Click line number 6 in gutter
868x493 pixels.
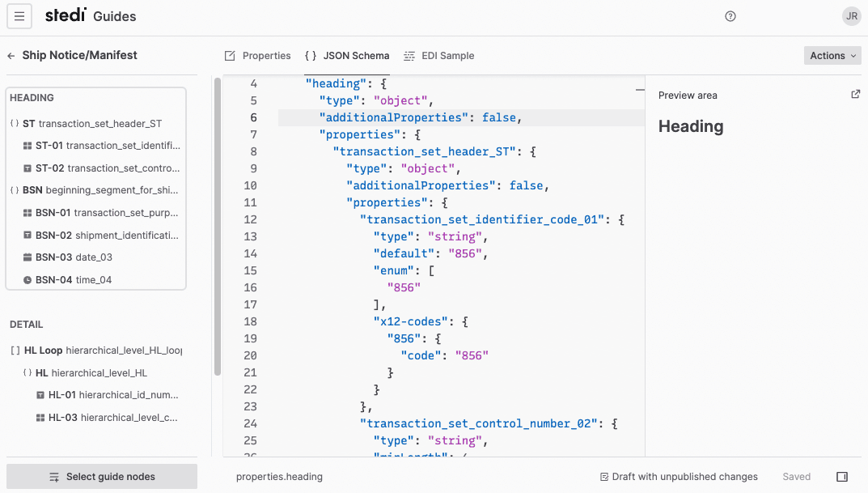click(x=253, y=117)
